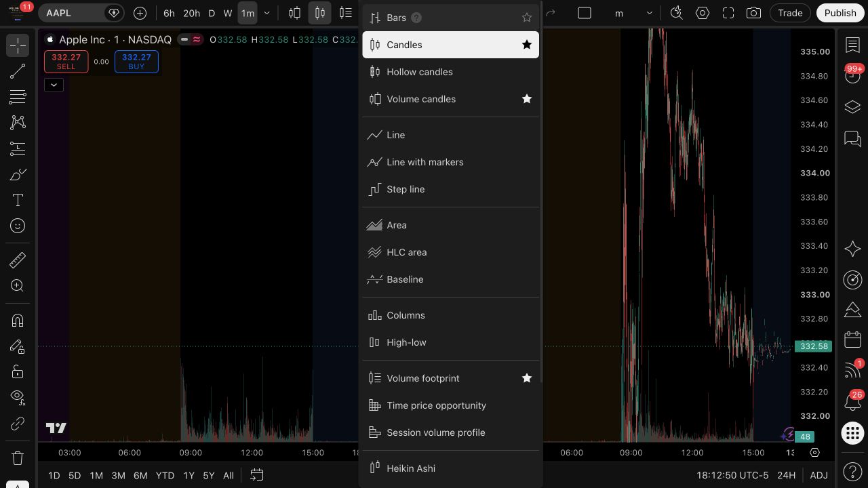This screenshot has height=488, width=868.
Task: Click the 332.27 BUY button
Action: pyautogui.click(x=136, y=62)
